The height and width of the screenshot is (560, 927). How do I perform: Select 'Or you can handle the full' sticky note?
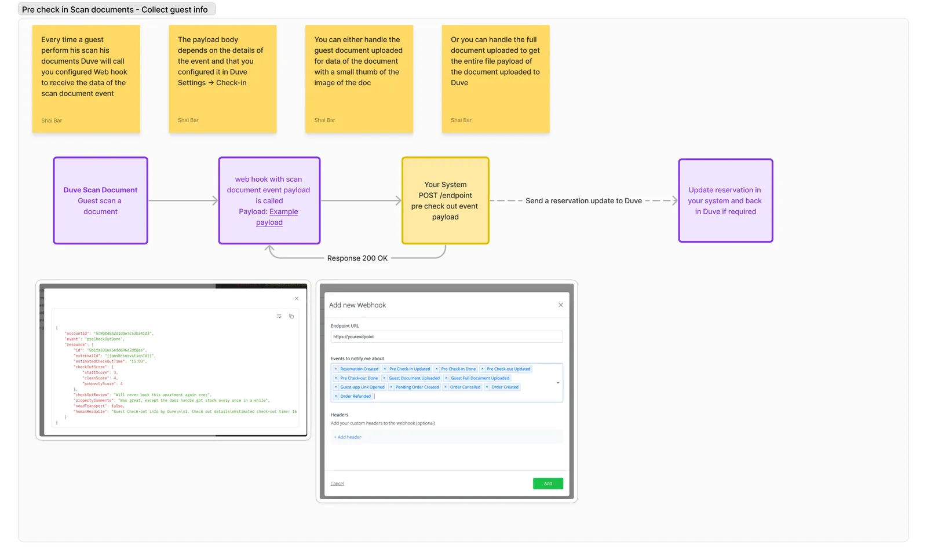coord(496,79)
